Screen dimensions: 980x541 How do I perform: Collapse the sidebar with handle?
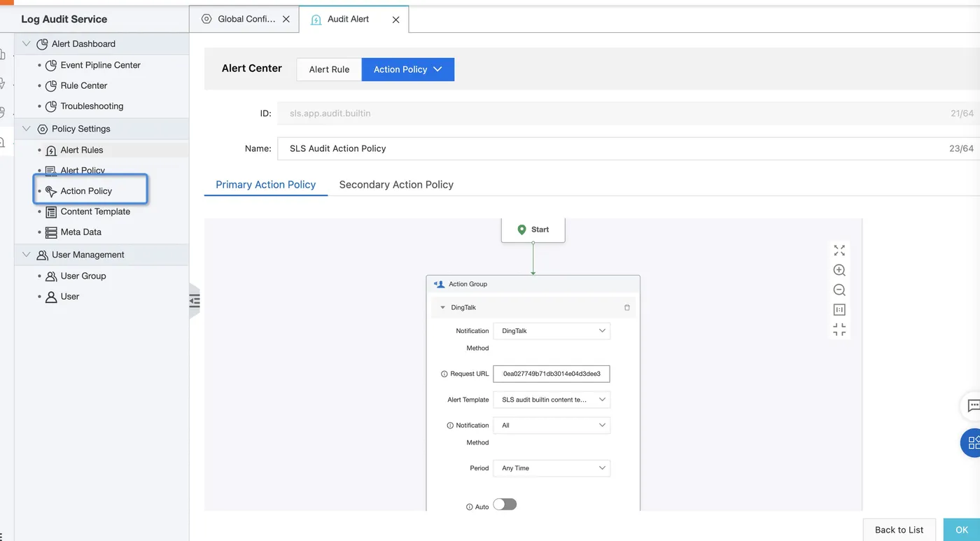point(194,301)
